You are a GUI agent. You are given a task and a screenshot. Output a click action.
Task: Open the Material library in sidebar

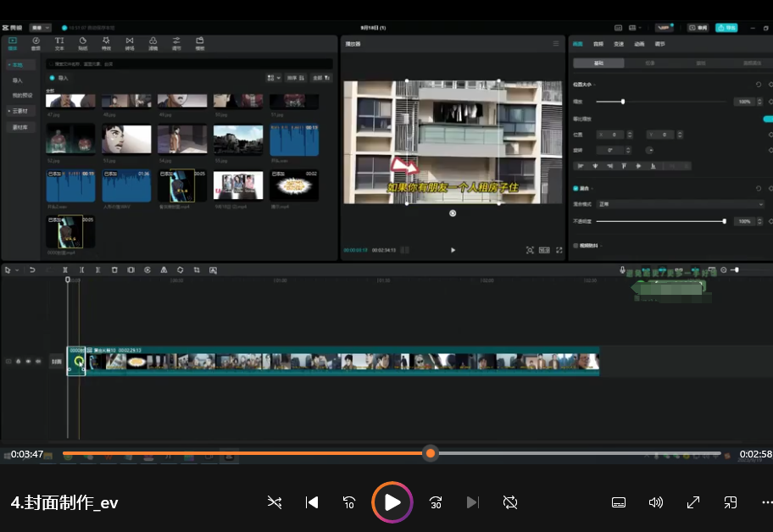coord(19,127)
